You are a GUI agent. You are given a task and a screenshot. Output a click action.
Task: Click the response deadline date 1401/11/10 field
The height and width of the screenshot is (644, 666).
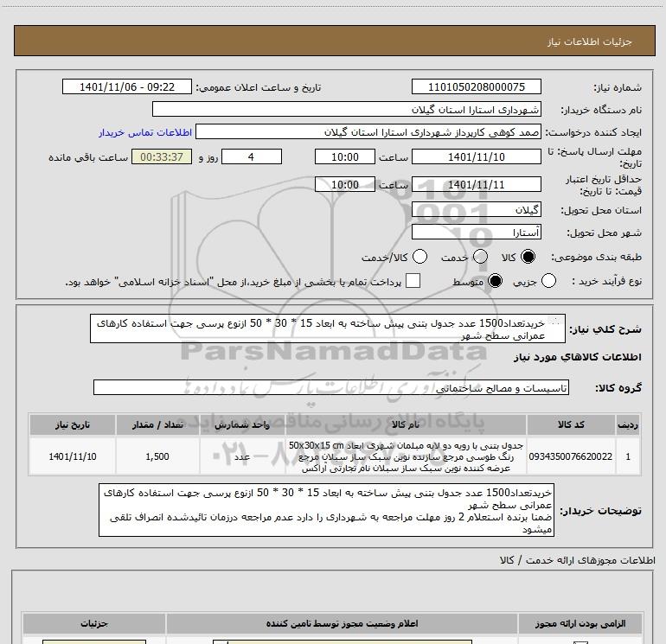tap(476, 156)
